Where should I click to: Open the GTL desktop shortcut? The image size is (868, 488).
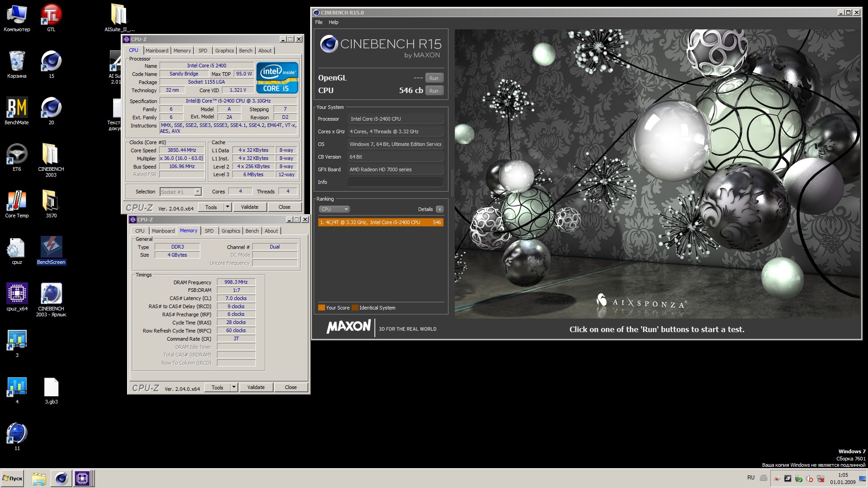[51, 18]
